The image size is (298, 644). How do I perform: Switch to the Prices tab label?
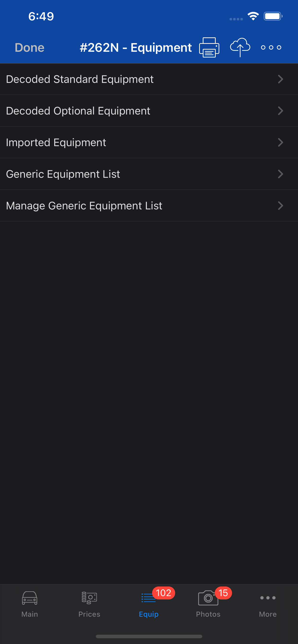pyautogui.click(x=89, y=614)
